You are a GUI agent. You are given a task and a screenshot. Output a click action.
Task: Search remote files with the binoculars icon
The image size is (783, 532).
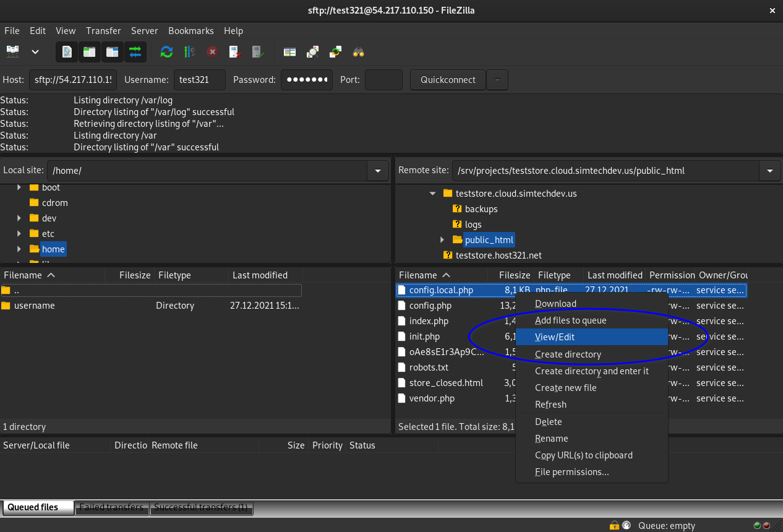358,52
